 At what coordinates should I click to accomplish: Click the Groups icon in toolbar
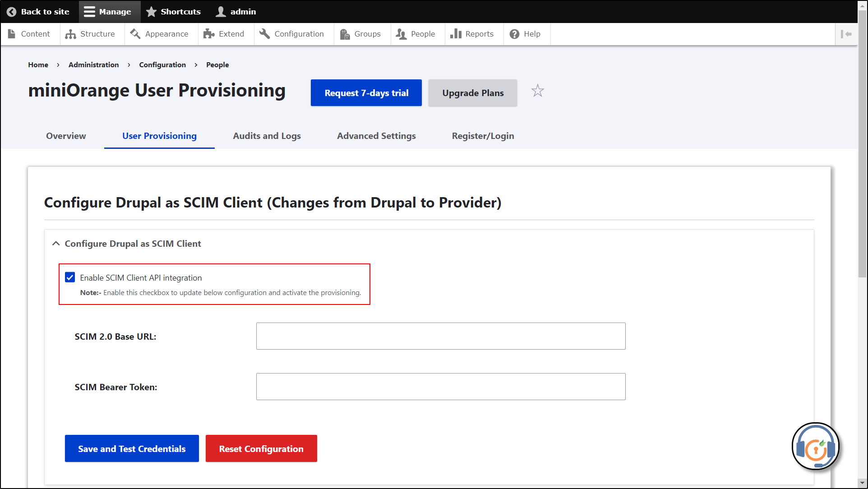(345, 34)
